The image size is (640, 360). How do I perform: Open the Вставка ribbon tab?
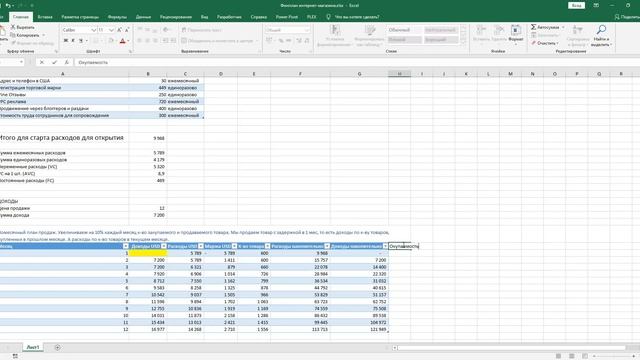tap(45, 17)
